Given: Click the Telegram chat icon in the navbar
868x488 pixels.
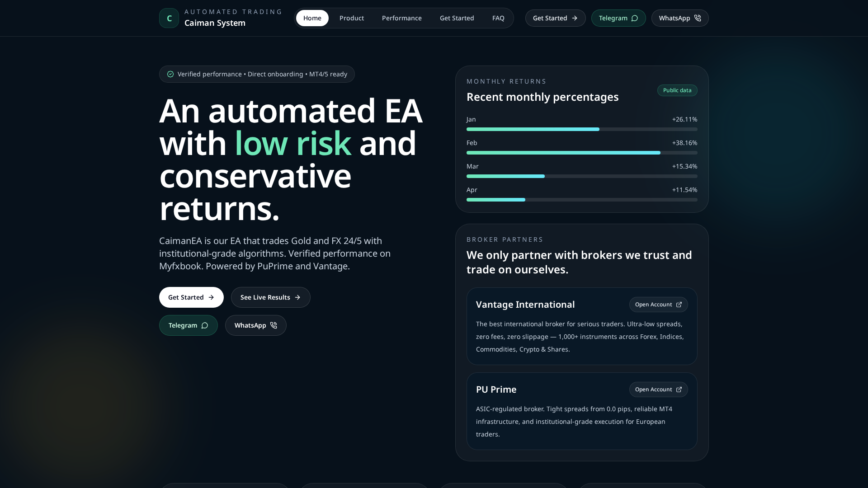Looking at the screenshot, I should (x=635, y=18).
